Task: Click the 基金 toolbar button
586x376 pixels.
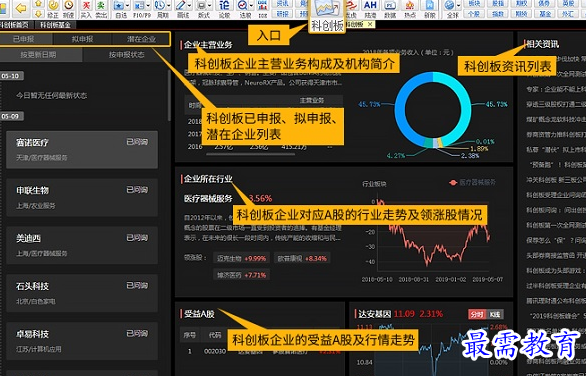Action: pyautogui.click(x=546, y=14)
